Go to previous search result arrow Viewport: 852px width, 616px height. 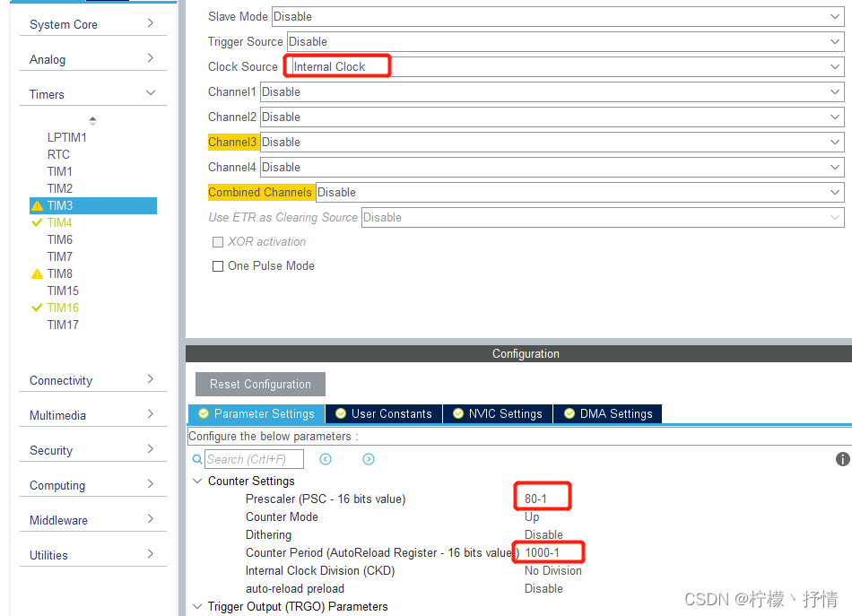point(326,460)
